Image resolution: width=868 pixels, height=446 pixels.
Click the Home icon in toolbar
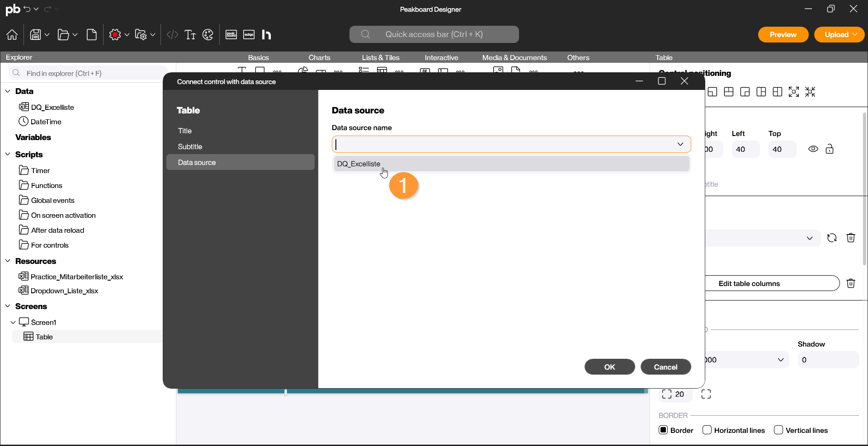point(12,35)
